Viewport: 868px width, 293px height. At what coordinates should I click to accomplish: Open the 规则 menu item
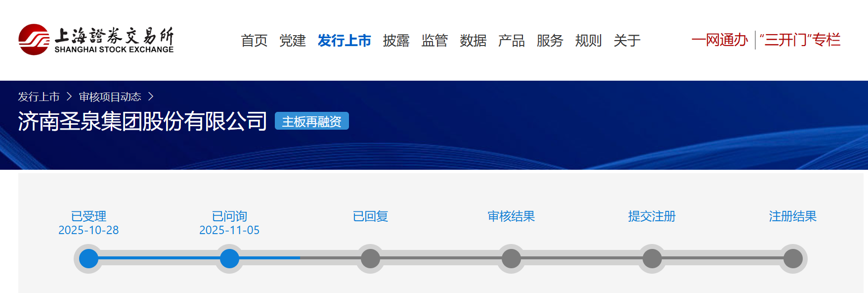pos(588,41)
